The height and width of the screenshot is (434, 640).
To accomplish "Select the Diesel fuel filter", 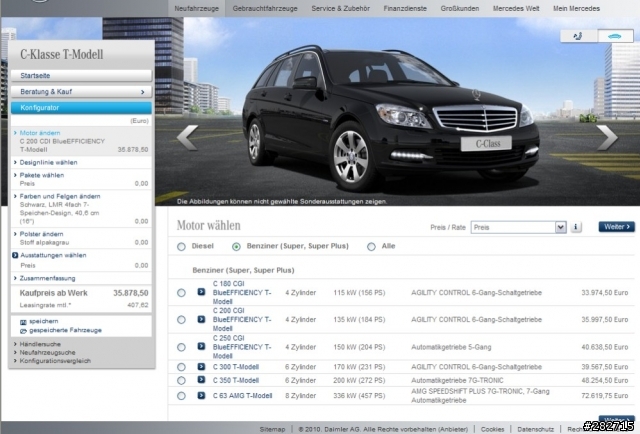I will click(x=181, y=247).
